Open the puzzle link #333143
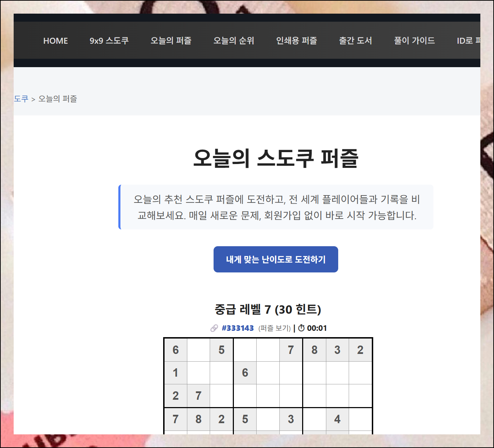Image resolution: width=494 pixels, height=448 pixels. 238,328
